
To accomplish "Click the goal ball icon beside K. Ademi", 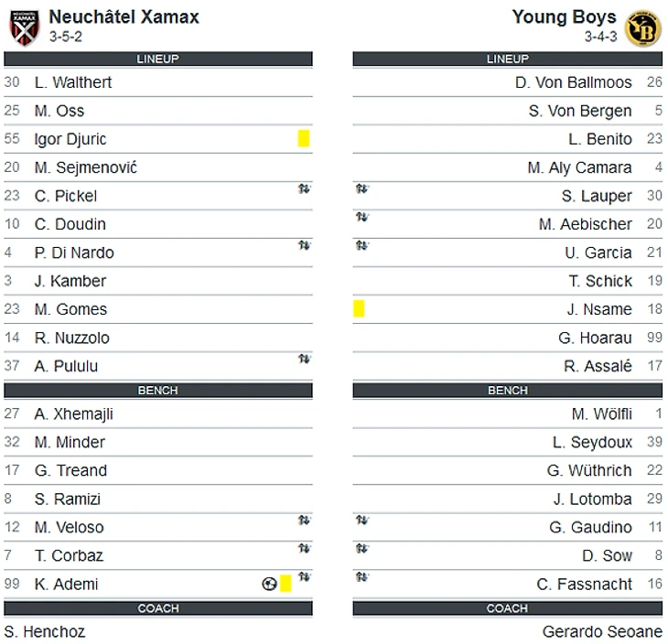I will coord(269,584).
